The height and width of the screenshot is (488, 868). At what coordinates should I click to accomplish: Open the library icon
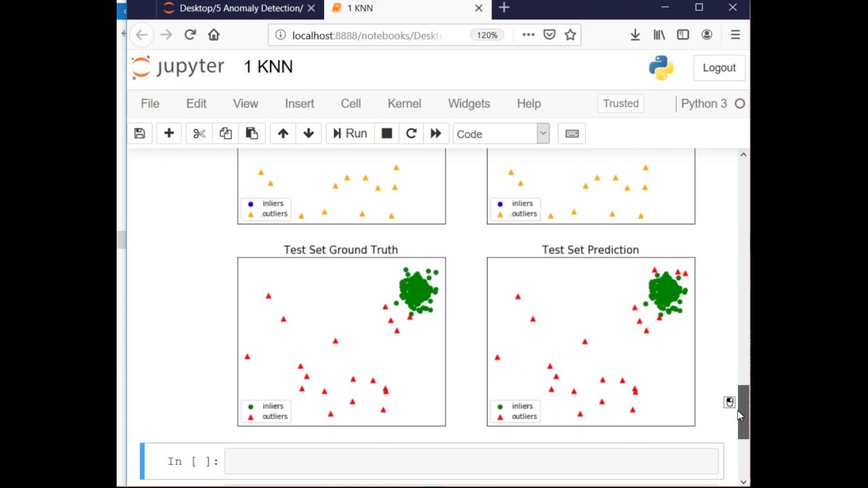(659, 35)
